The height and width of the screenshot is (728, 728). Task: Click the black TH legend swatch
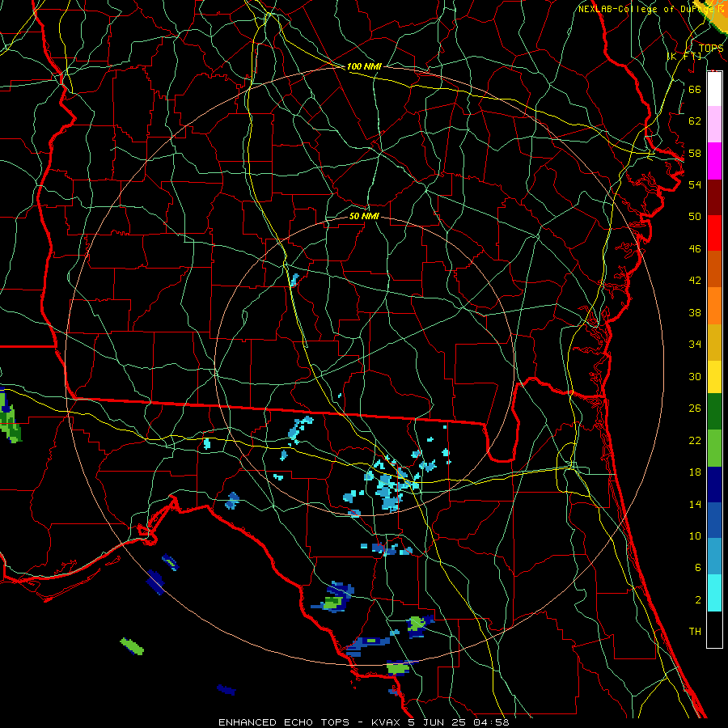[714, 629]
